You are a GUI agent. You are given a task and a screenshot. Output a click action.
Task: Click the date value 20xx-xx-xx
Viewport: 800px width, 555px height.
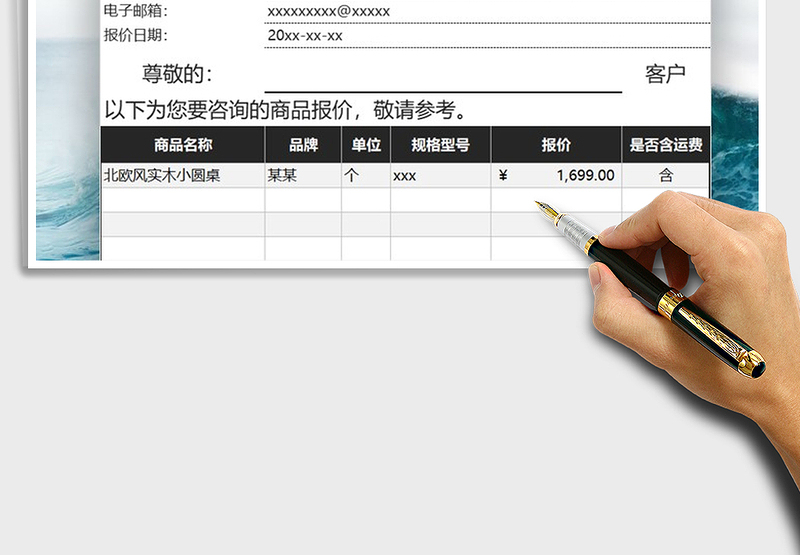pos(305,36)
